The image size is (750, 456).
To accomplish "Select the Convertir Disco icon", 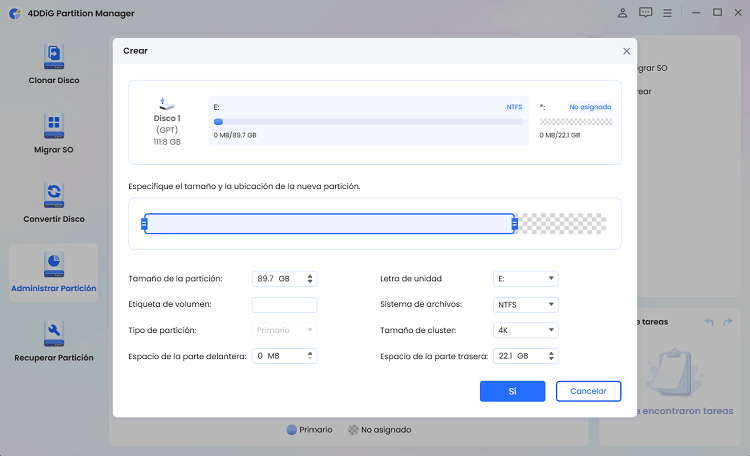I will pos(54,195).
